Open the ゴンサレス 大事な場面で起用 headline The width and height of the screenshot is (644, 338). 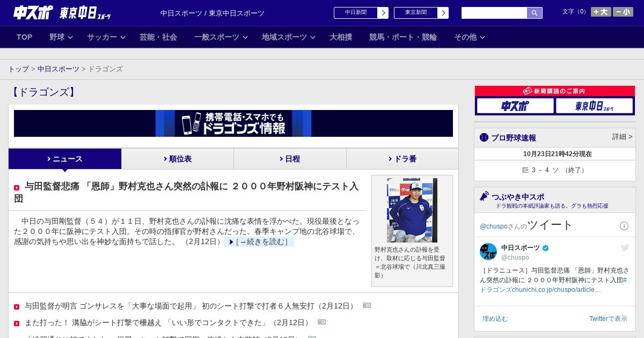coord(191,306)
